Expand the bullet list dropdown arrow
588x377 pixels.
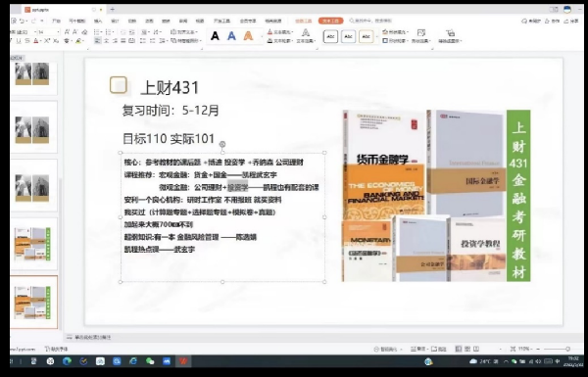102,32
